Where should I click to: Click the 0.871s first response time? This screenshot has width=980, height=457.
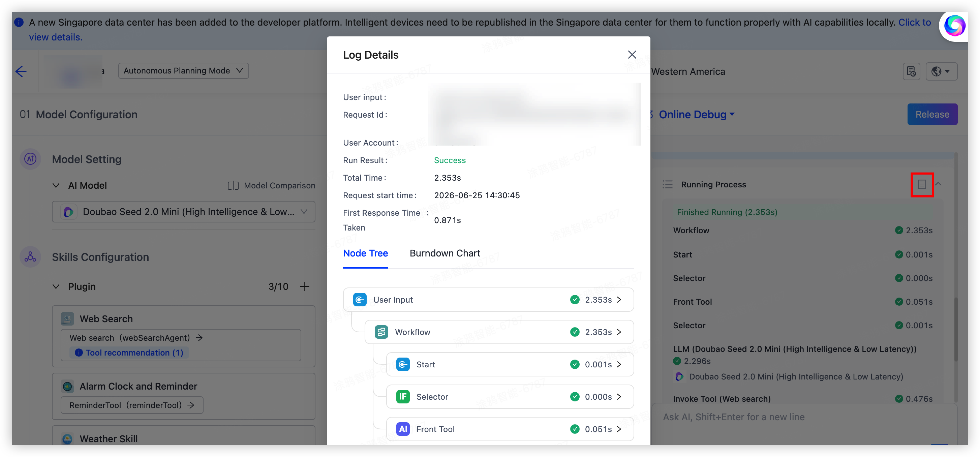(x=448, y=220)
